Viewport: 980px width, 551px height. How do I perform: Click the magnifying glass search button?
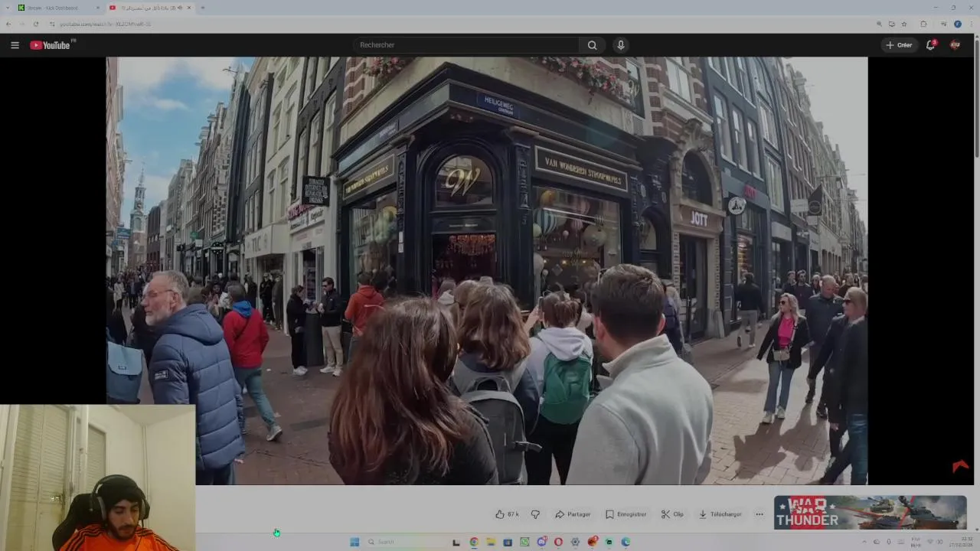pos(592,45)
